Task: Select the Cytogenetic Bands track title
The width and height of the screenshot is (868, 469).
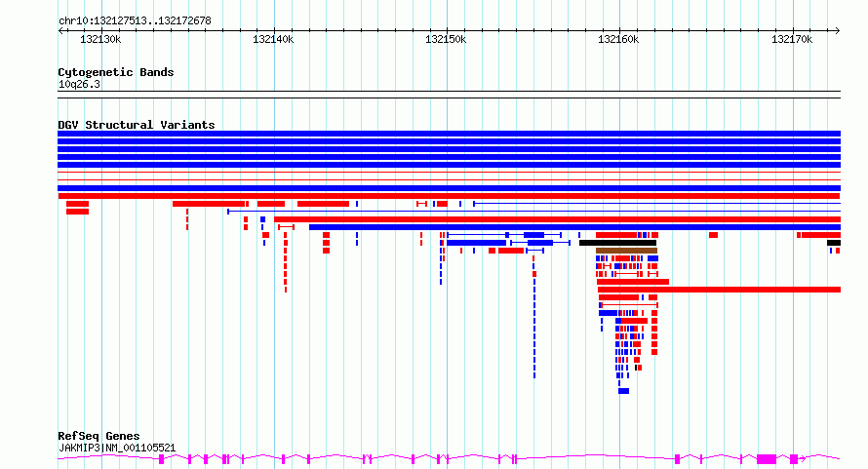Action: pyautogui.click(x=116, y=72)
